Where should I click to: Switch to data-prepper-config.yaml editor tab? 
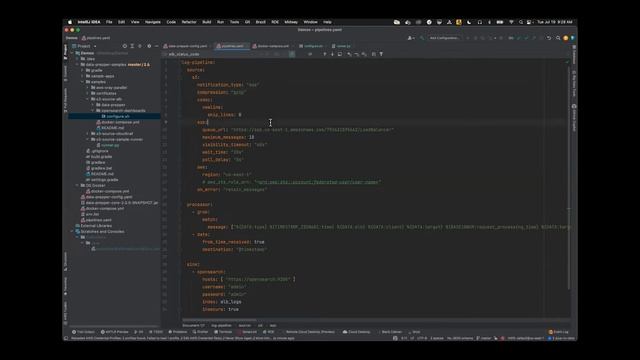tap(187, 46)
